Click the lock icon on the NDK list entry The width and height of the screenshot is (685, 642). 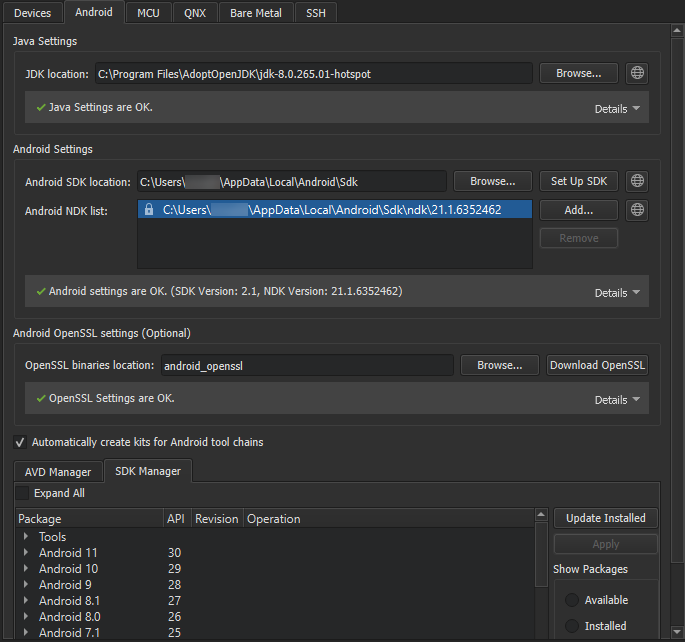[149, 210]
